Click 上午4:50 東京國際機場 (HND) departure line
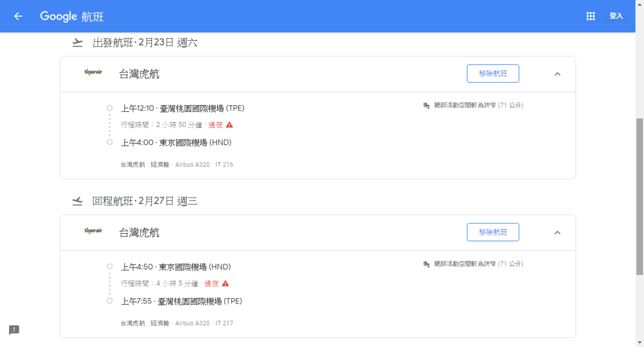The image size is (644, 347). pos(175,267)
